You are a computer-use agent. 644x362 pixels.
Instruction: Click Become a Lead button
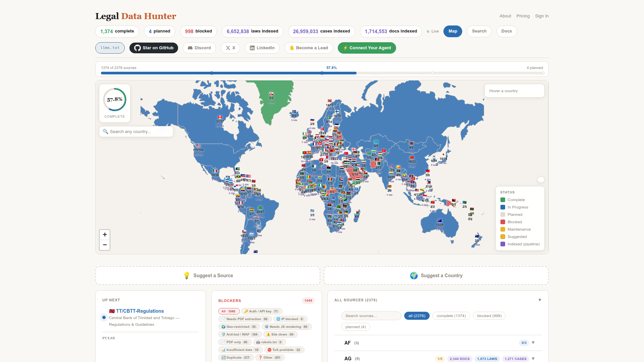tap(309, 48)
